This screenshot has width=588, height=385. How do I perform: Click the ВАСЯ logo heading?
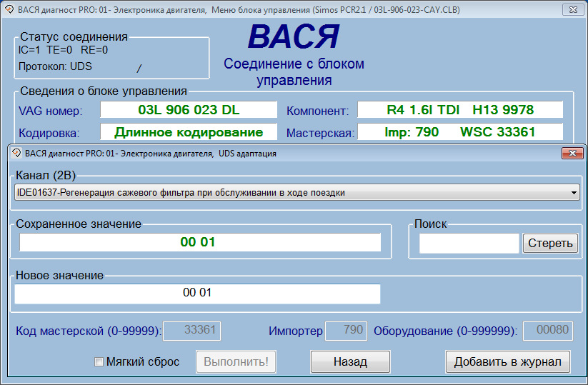click(x=294, y=36)
